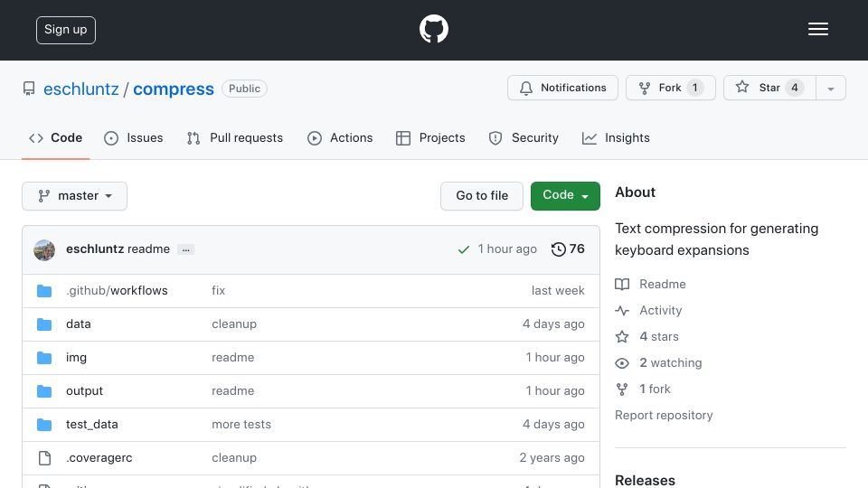Open the hamburger navigation menu
The height and width of the screenshot is (488, 868).
[817, 29]
